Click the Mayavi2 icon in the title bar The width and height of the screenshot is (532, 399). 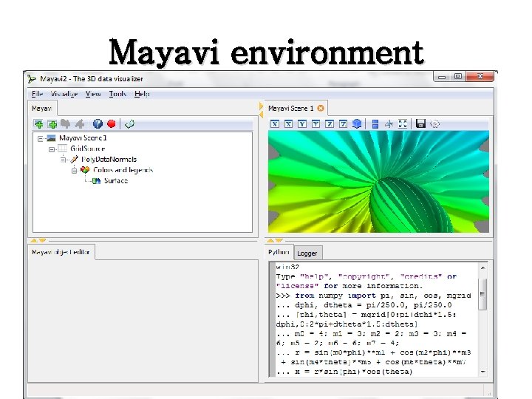point(32,79)
